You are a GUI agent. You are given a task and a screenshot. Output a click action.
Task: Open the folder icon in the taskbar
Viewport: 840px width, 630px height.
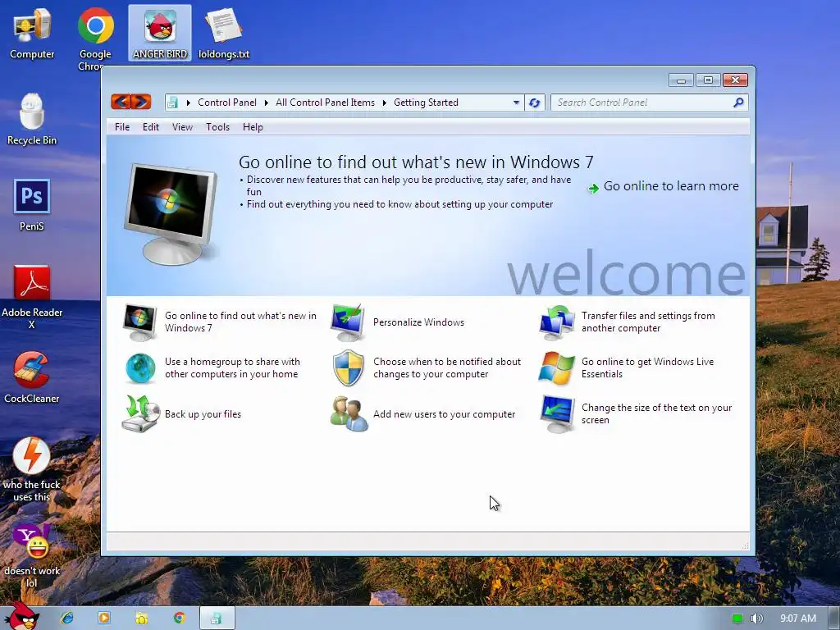pyautogui.click(x=141, y=618)
